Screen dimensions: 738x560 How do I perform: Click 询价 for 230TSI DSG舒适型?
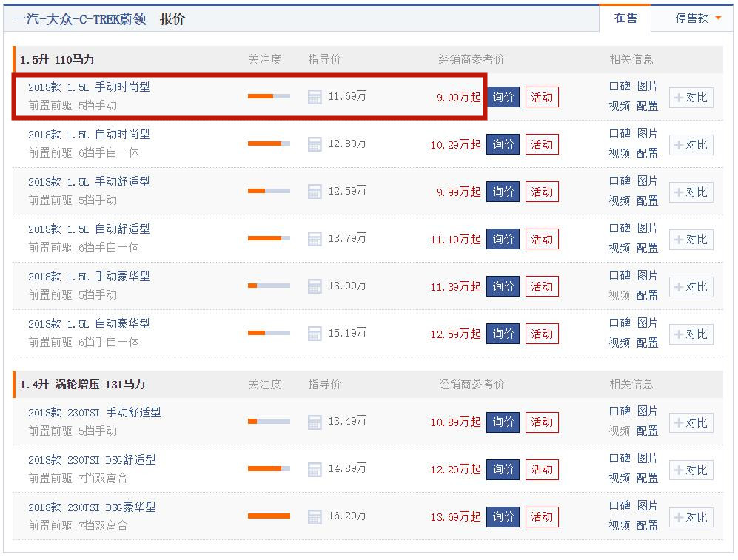503,469
